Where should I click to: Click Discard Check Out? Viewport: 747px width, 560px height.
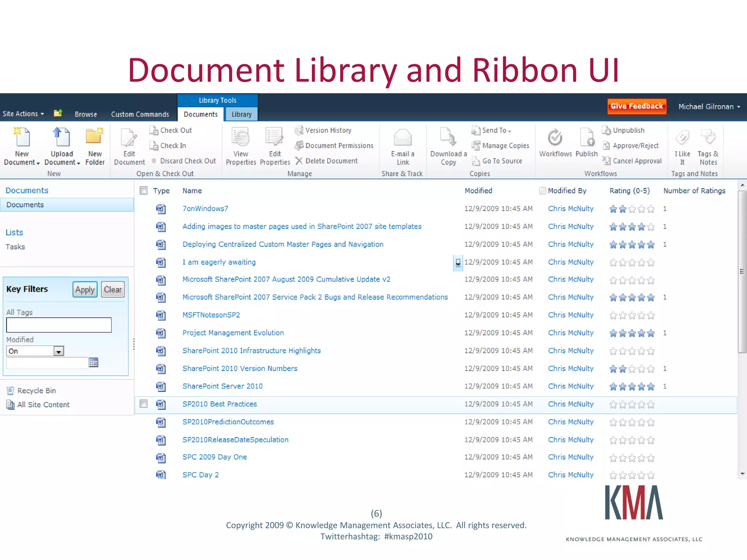click(x=183, y=161)
